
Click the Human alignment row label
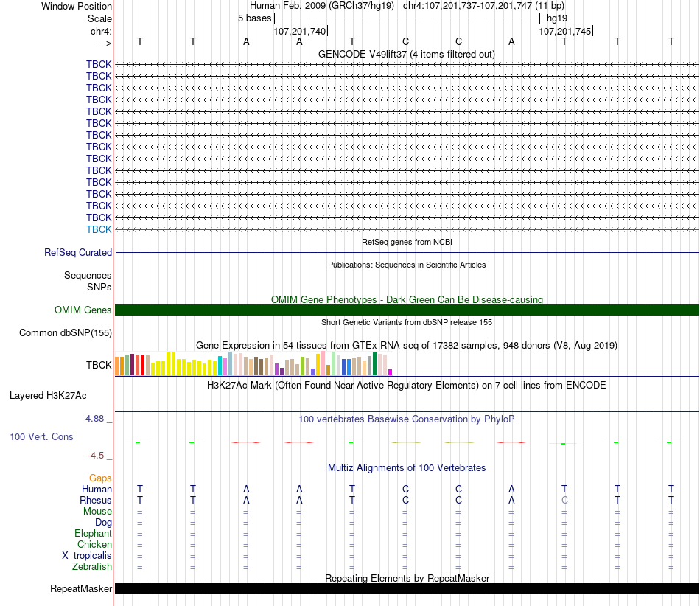(97, 489)
